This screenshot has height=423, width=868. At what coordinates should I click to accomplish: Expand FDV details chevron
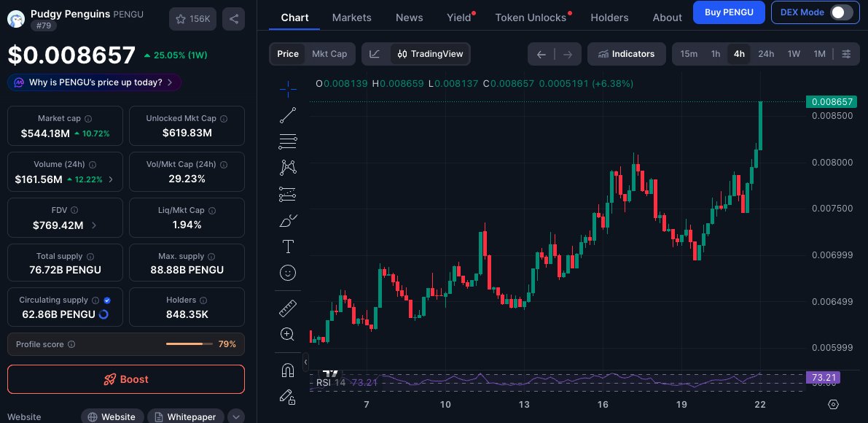[x=93, y=225]
